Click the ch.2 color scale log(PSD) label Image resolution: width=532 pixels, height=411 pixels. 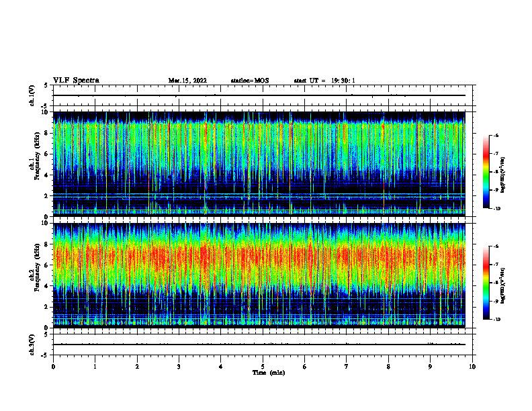(x=503, y=285)
